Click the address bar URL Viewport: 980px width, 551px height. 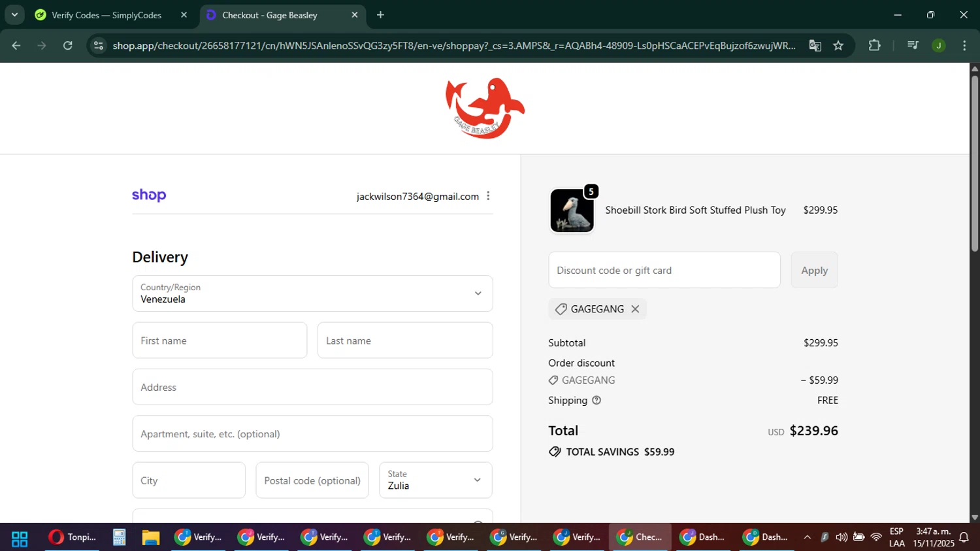click(453, 46)
